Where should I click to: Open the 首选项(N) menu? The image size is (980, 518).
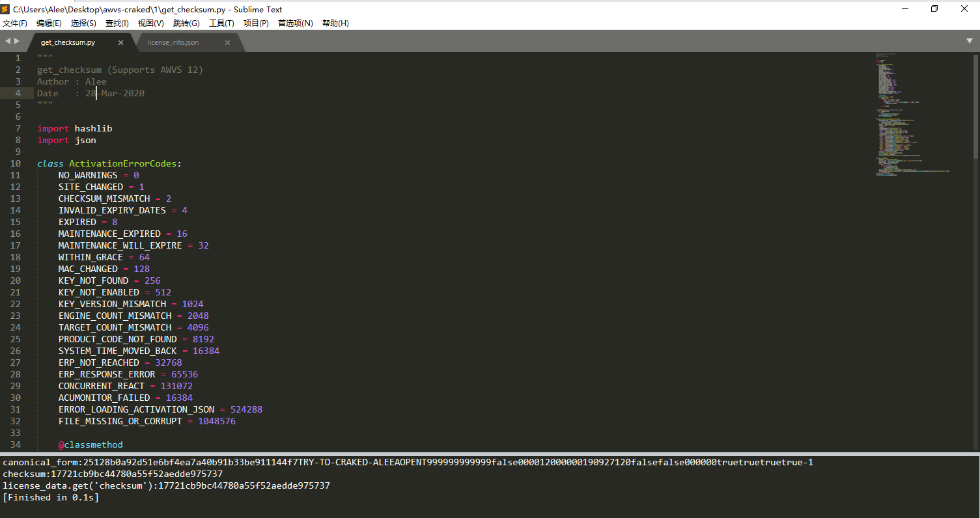click(x=296, y=23)
